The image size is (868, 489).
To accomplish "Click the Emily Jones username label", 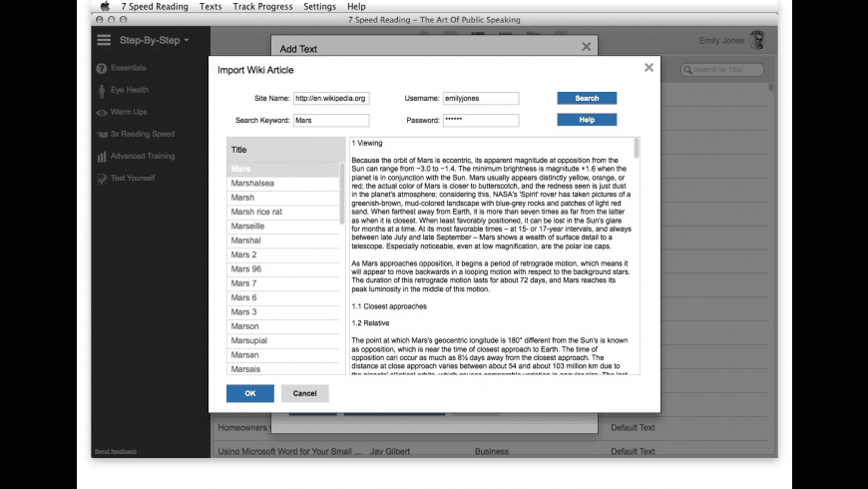I will (721, 41).
